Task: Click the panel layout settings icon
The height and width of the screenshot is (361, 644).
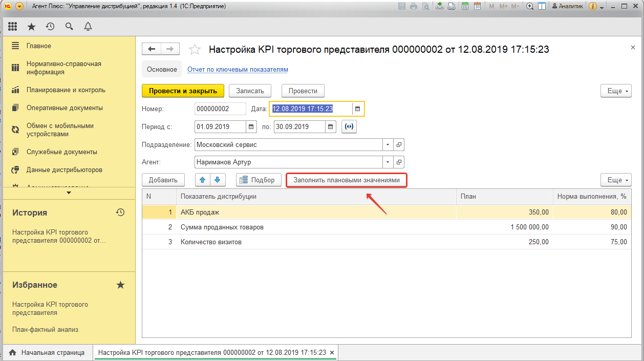Action: pos(542,6)
